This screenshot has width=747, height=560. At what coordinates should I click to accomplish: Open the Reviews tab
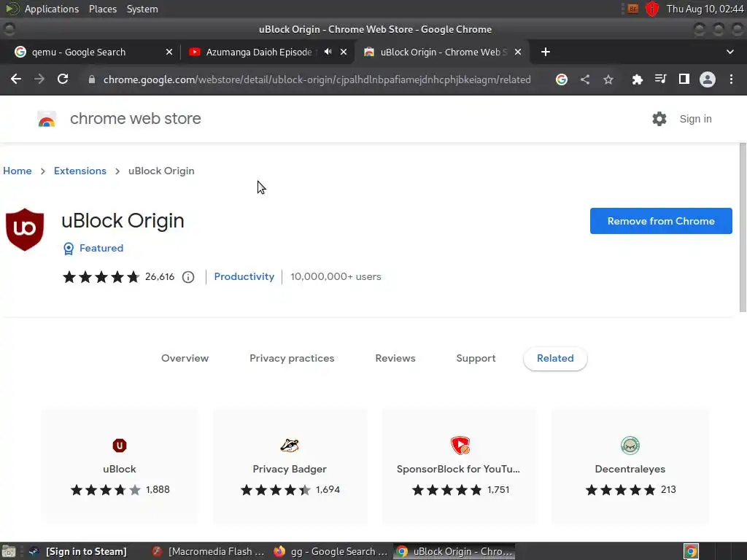coord(395,359)
